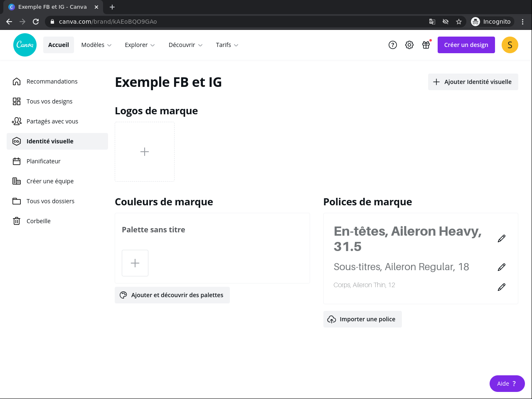Add a brand logo in empty box

pyautogui.click(x=145, y=152)
